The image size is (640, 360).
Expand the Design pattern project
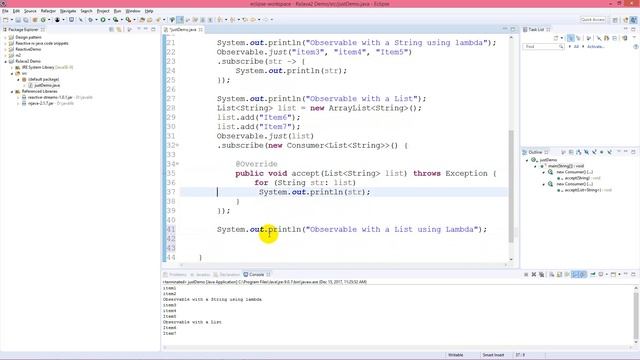coord(5,37)
